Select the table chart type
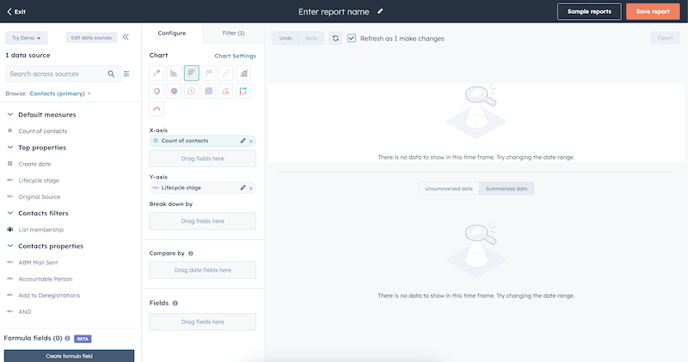Viewport: 688px width, 362px height. [209, 91]
